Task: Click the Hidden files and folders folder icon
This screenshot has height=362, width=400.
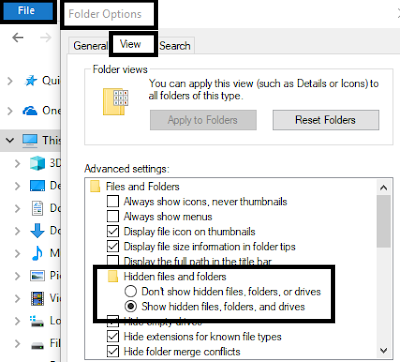Action: (x=113, y=276)
